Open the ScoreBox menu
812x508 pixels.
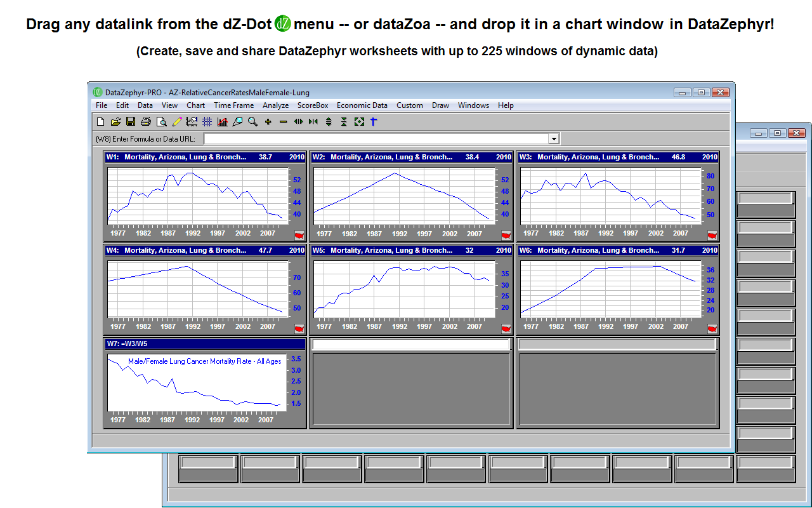313,105
